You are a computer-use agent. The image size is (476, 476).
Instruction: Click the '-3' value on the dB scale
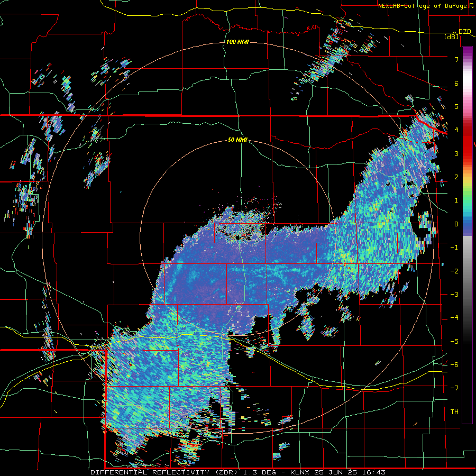click(x=454, y=294)
